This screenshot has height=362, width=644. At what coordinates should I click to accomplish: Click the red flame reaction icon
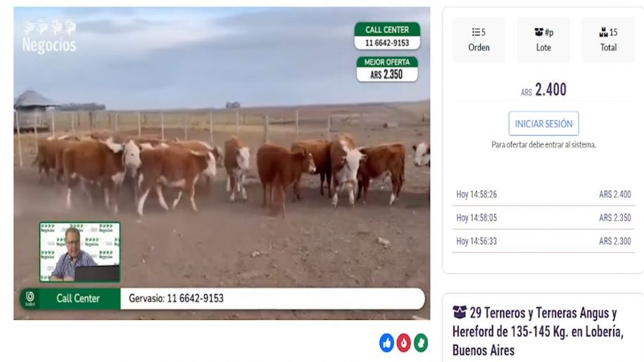pyautogui.click(x=403, y=343)
